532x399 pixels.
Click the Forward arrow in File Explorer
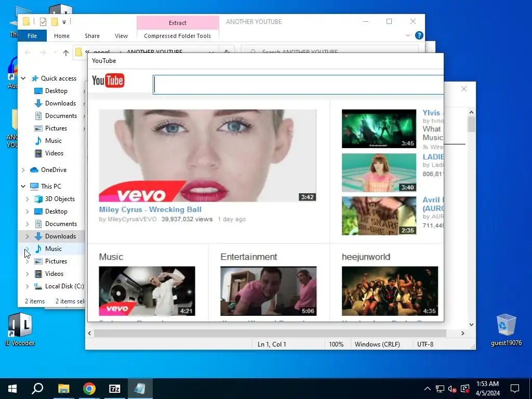pyautogui.click(x=43, y=52)
